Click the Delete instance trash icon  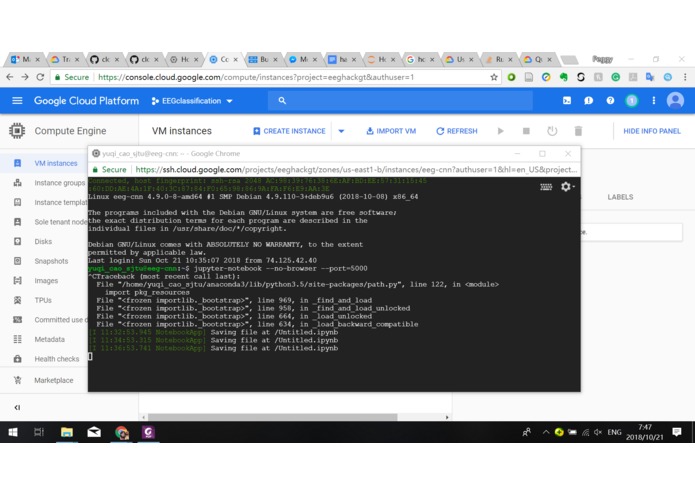pyautogui.click(x=578, y=131)
